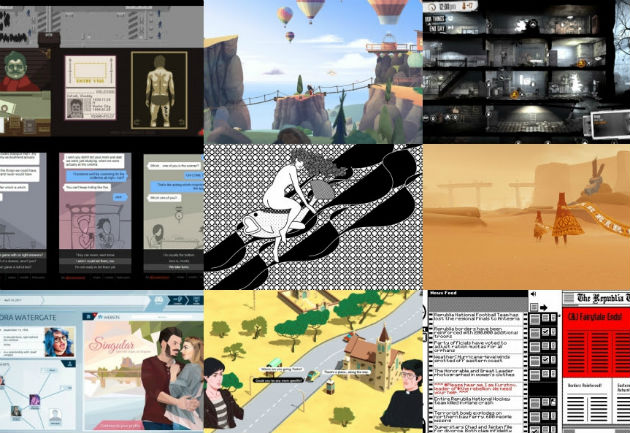Toggle the checked medium box on borders story
The height and width of the screenshot is (433, 630).
coord(546,332)
